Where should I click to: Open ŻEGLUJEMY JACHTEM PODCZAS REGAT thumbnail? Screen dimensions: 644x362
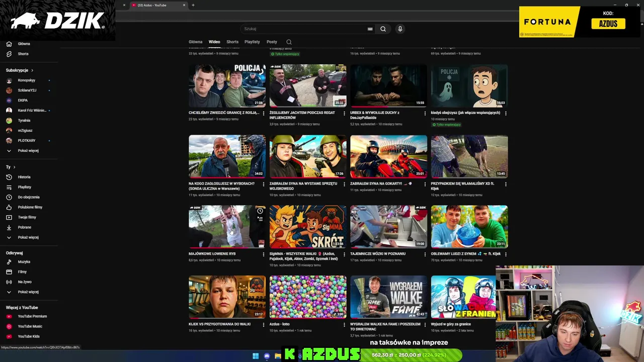(x=308, y=85)
